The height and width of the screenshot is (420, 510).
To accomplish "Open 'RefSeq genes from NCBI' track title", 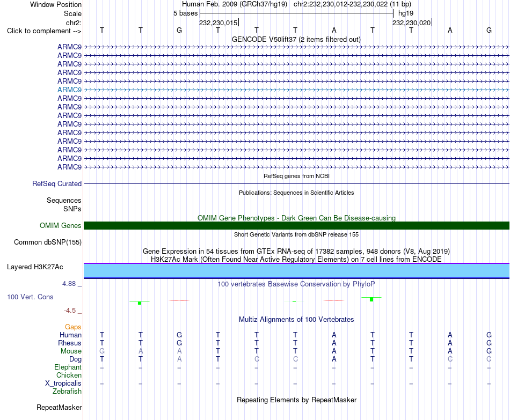I will pyautogui.click(x=296, y=176).
